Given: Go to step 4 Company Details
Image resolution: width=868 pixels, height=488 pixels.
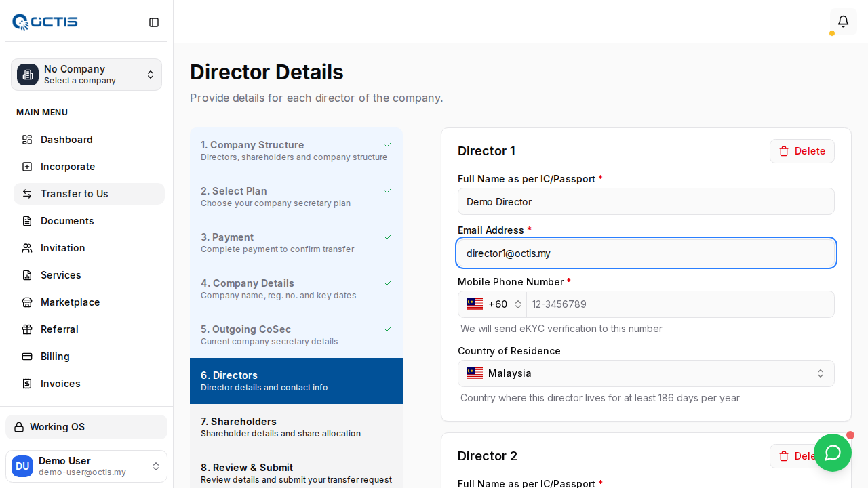Looking at the screenshot, I should [x=296, y=289].
